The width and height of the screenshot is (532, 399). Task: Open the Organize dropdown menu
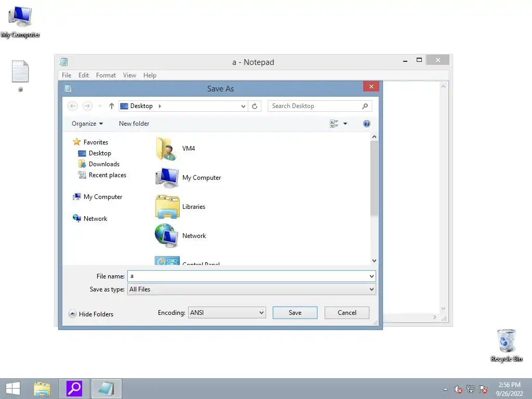(87, 124)
